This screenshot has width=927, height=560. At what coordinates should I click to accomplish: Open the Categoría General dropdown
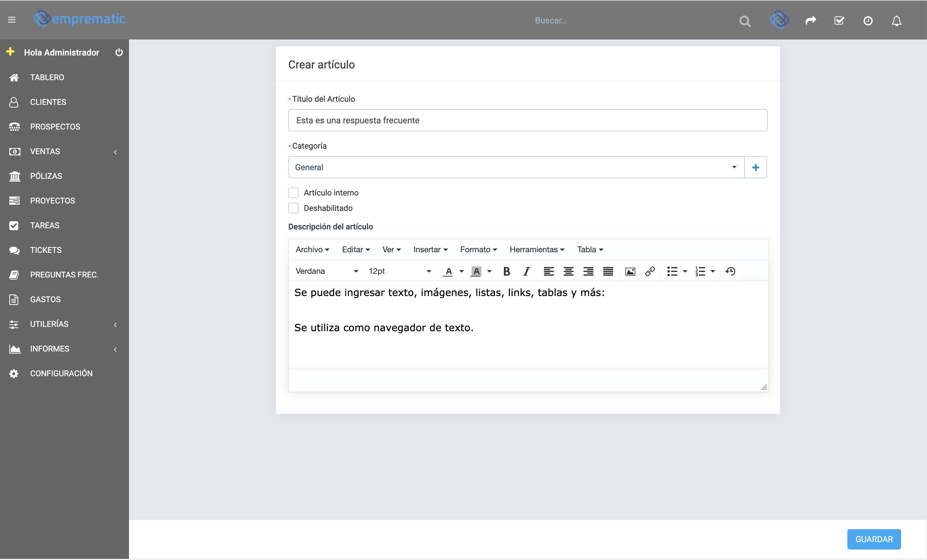[516, 167]
